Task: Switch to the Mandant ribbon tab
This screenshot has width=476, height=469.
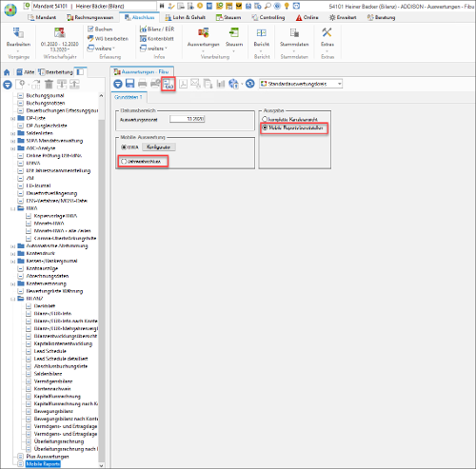Action: coord(42,17)
